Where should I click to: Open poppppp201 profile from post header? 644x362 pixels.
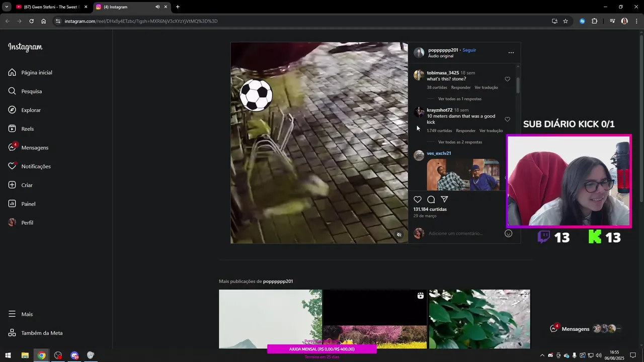tap(443, 50)
